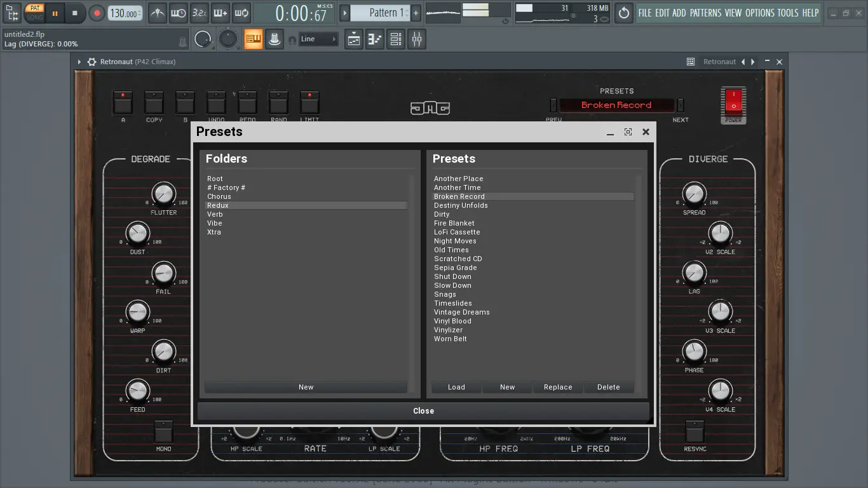The width and height of the screenshot is (868, 488).
Task: Toggle the orange typing-keyboard-to-piano button
Action: [x=254, y=39]
